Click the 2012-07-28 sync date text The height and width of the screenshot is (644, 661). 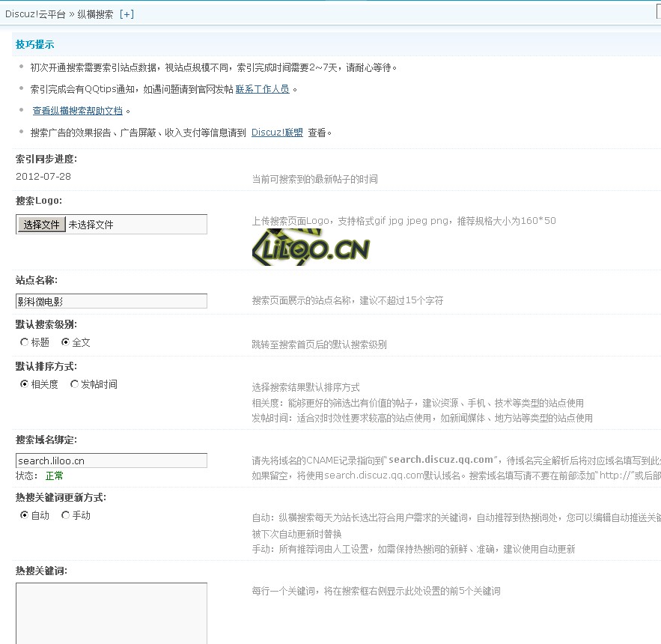[43, 176]
